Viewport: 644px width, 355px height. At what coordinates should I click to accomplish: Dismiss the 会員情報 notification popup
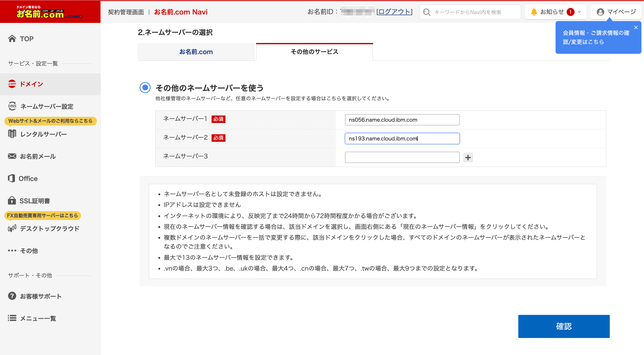tap(636, 28)
